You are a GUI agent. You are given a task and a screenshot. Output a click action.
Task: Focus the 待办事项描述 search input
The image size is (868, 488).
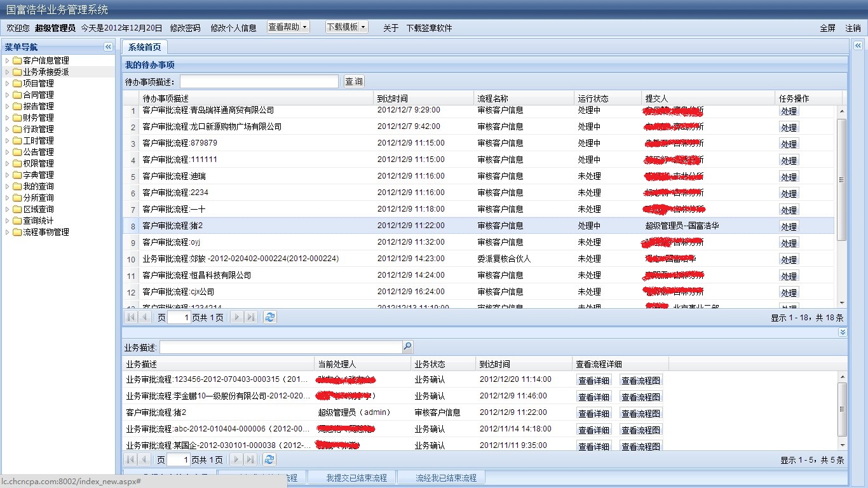pyautogui.click(x=259, y=81)
